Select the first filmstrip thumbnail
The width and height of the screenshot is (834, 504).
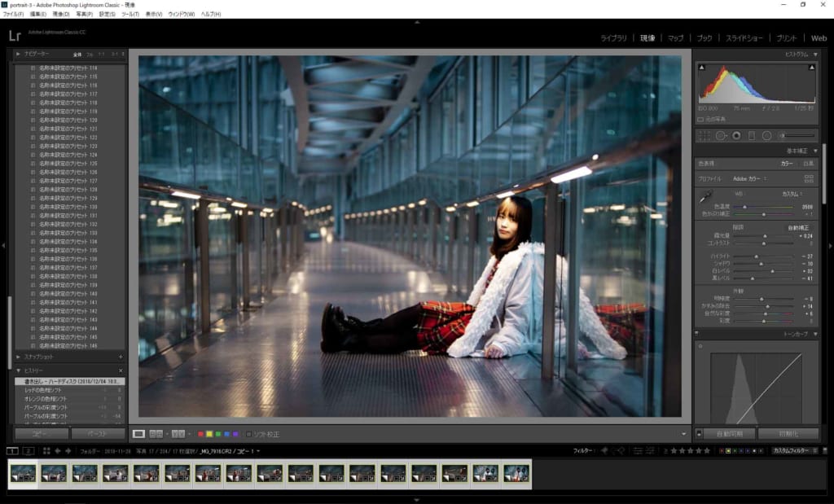(23, 473)
